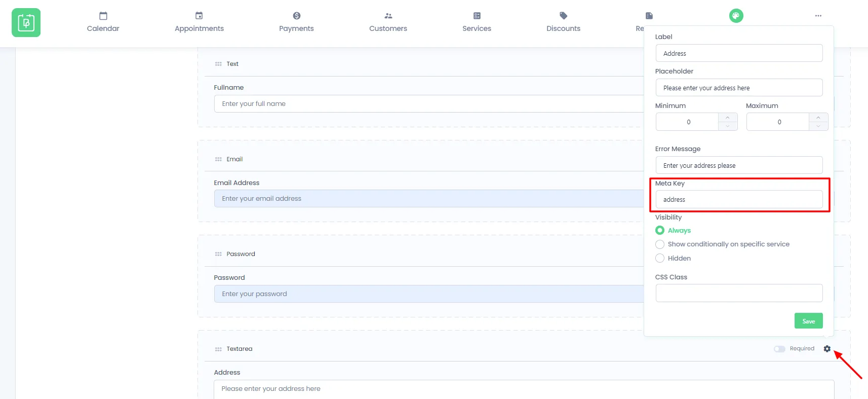868x399 pixels.
Task: Click the green booking app logo
Action: click(26, 23)
